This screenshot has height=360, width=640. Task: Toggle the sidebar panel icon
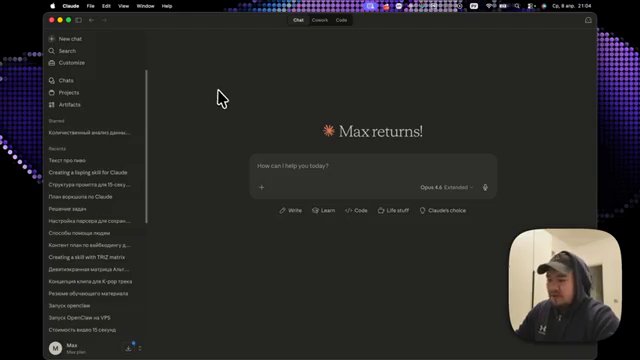tap(78, 20)
